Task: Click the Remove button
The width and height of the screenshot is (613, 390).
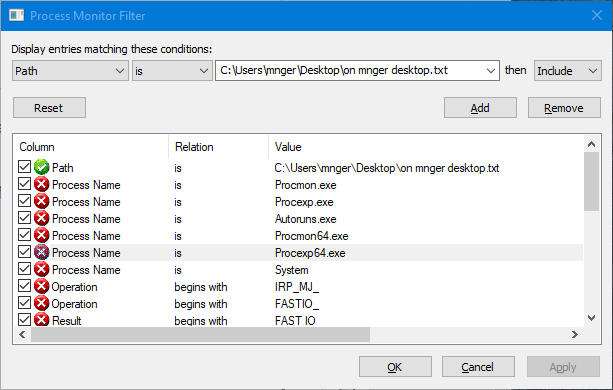Action: [x=564, y=108]
